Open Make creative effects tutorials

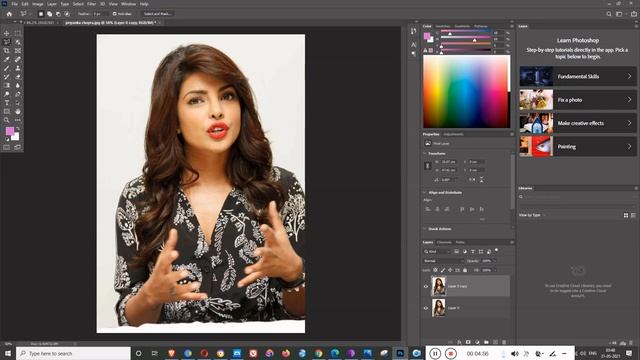tap(578, 123)
